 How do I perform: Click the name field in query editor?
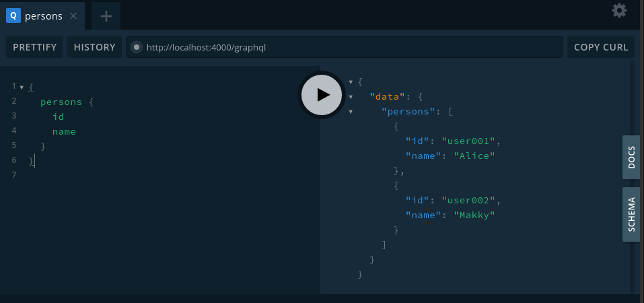[64, 131]
